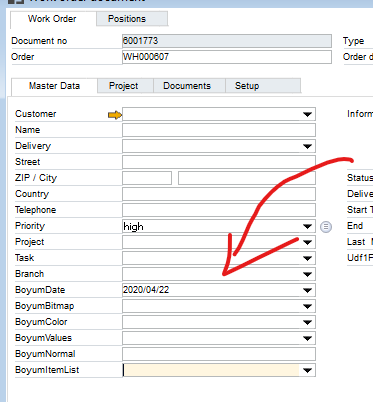373x402 pixels.
Task: Expand the Project field dropdown arrow
Action: pyautogui.click(x=307, y=242)
